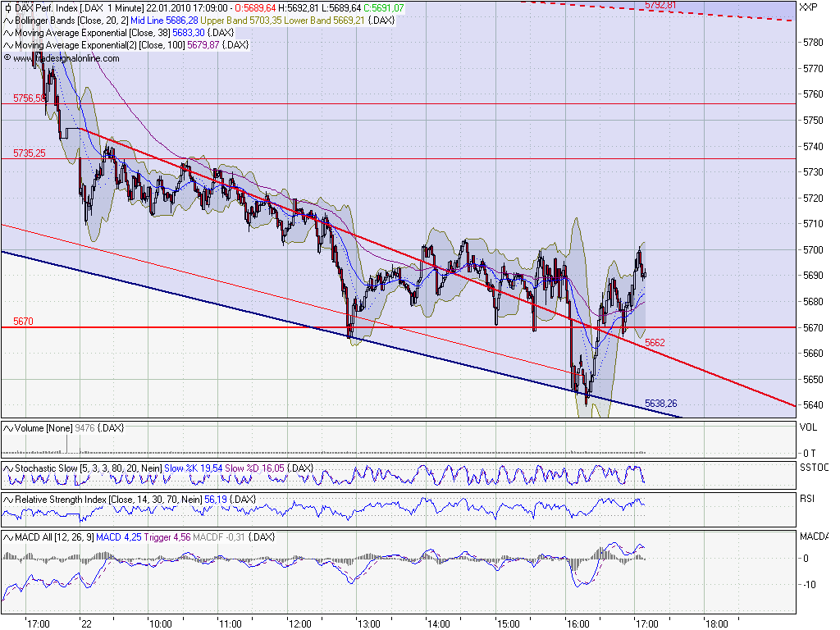Image resolution: width=840 pixels, height=630 pixels.
Task: Click the Slow %K 19,54 value
Action: click(194, 467)
